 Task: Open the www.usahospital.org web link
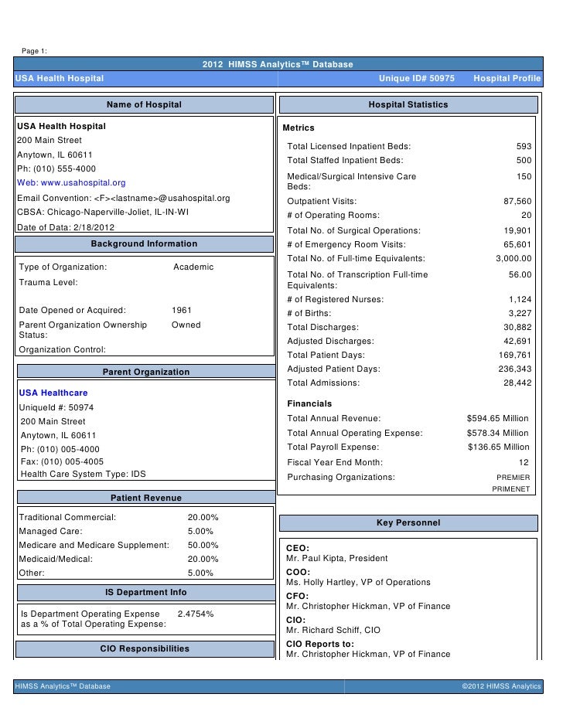tap(84, 183)
